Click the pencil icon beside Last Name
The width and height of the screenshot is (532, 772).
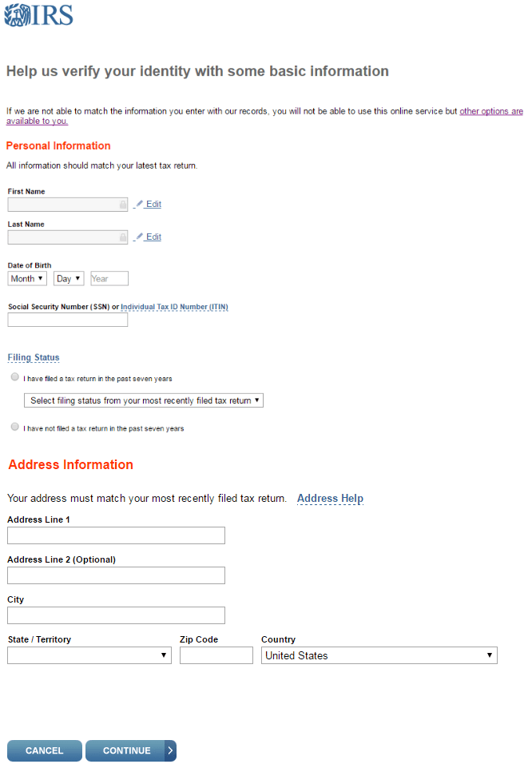tap(140, 237)
